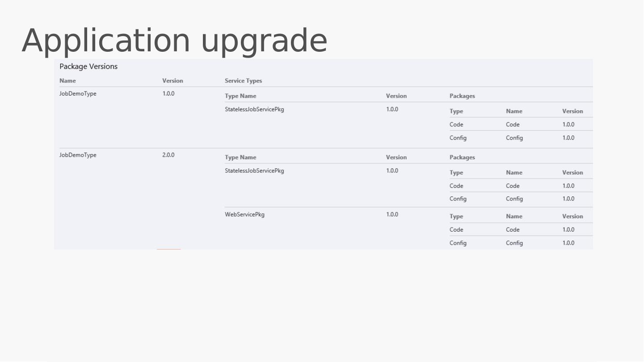Click the "Service Types" column header
644x362 pixels.
coord(243,81)
